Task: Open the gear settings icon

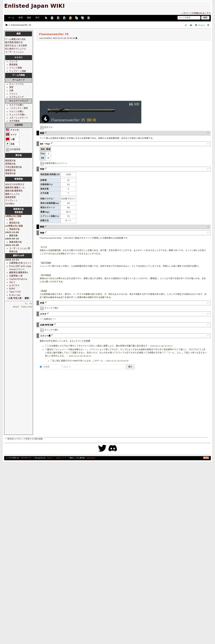Action: tap(208, 25)
